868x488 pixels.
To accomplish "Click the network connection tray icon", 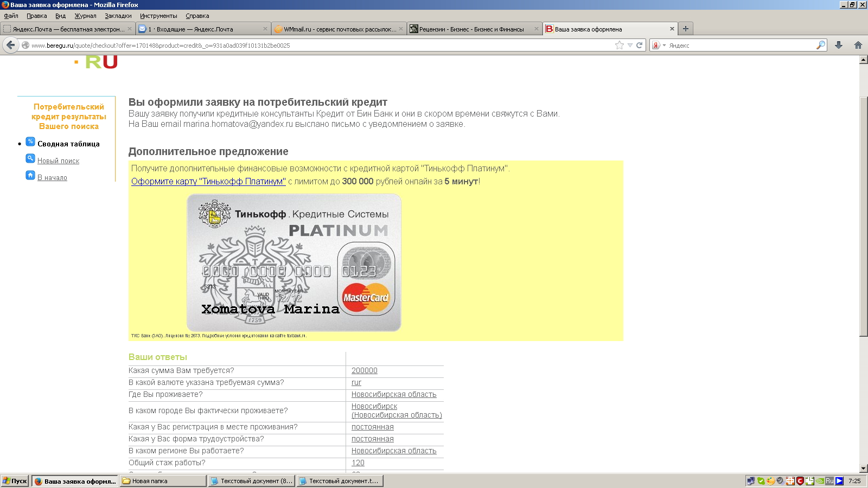I will [751, 481].
